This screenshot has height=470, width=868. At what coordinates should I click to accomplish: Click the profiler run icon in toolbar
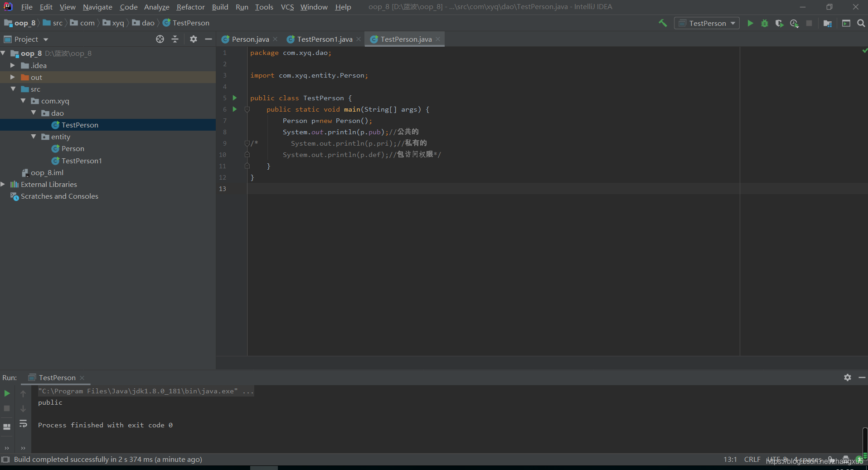pos(794,23)
